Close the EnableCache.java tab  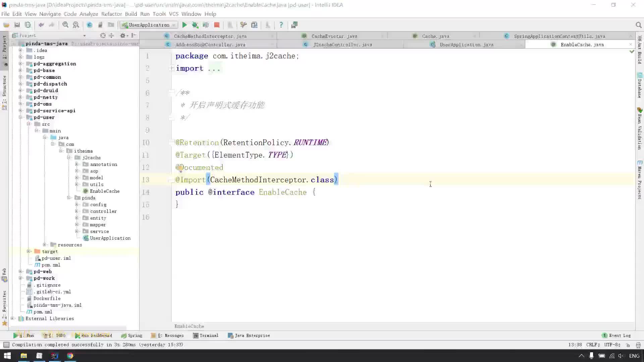point(630,44)
